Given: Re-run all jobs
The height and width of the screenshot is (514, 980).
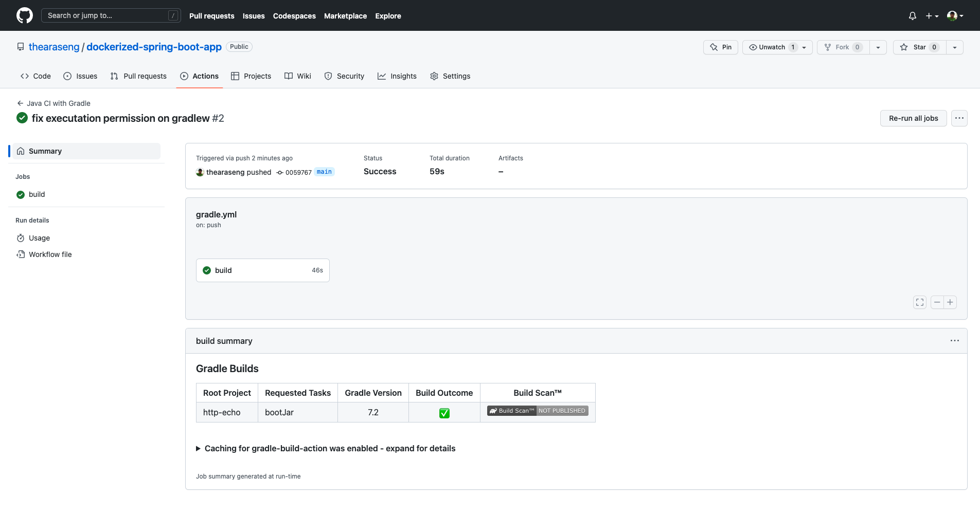Looking at the screenshot, I should pyautogui.click(x=913, y=118).
